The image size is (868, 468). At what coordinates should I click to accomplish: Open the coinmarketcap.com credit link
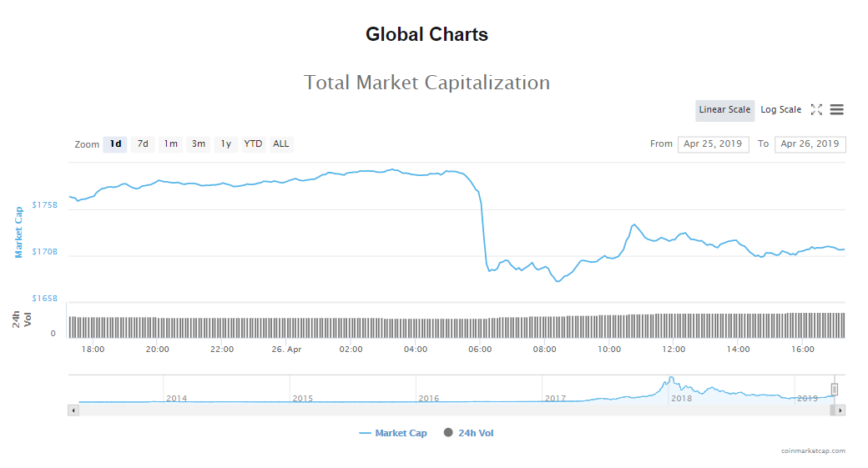point(813,451)
